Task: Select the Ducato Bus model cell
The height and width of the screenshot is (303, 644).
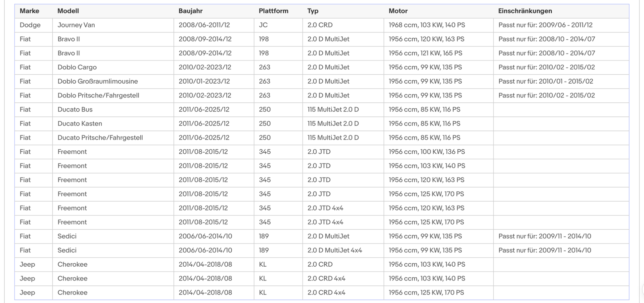Action: 113,109
